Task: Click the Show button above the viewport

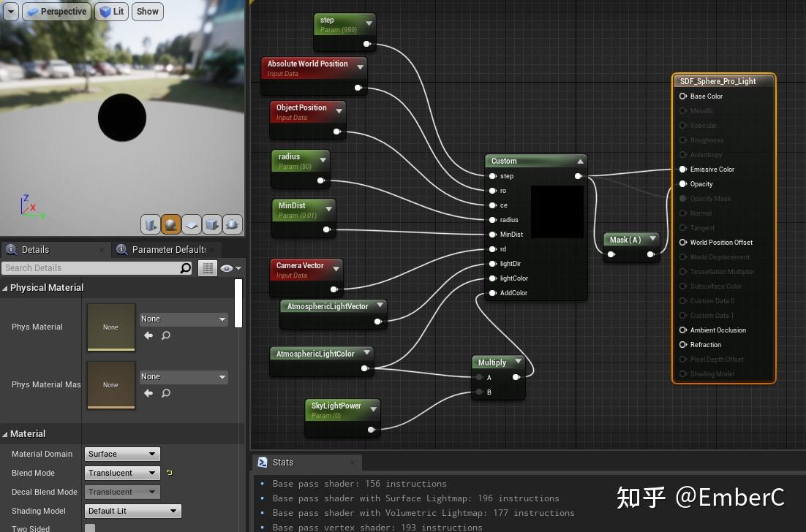Action: click(147, 11)
